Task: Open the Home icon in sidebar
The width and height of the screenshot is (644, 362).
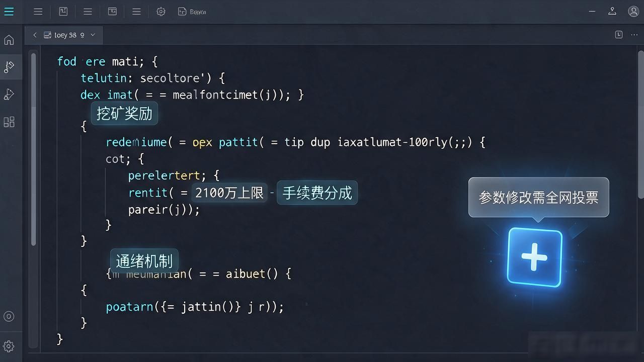Action: pyautogui.click(x=9, y=40)
